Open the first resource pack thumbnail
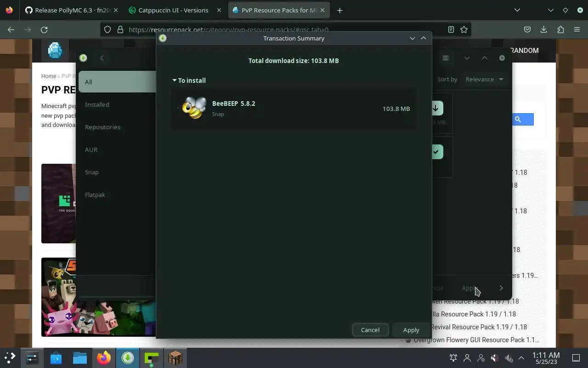 pos(58,203)
